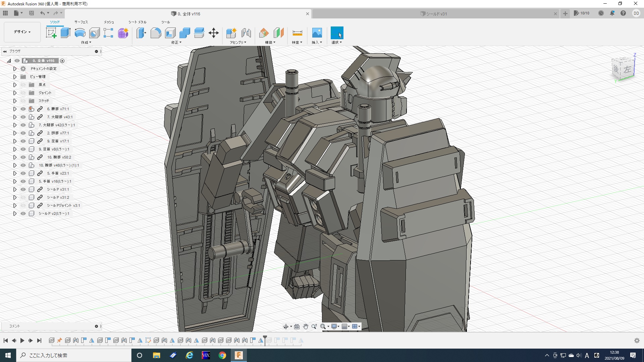This screenshot has width=644, height=362.
Task: Switch to the サーフェス tab
Action: pyautogui.click(x=81, y=22)
